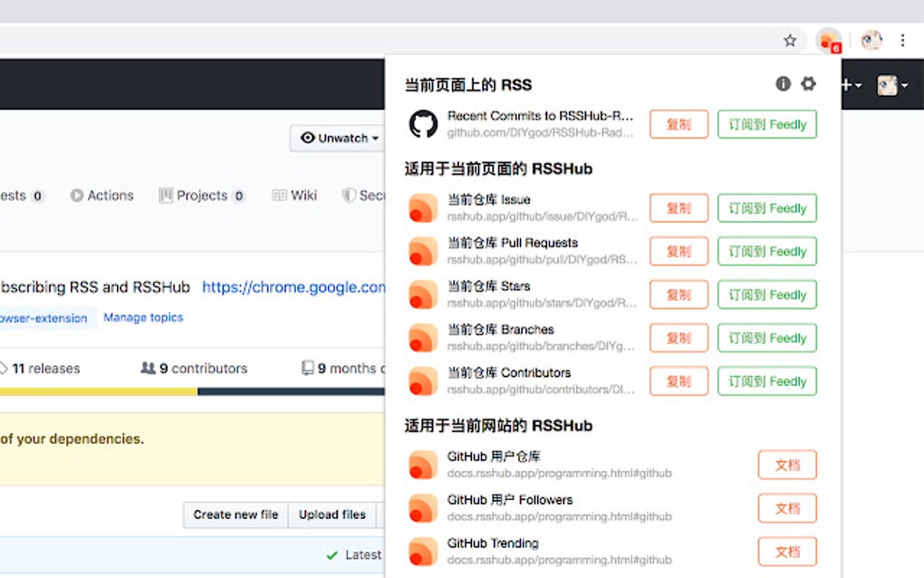Image resolution: width=924 pixels, height=578 pixels.
Task: Open RSSHub Radar settings via gear icon
Action: tap(808, 83)
